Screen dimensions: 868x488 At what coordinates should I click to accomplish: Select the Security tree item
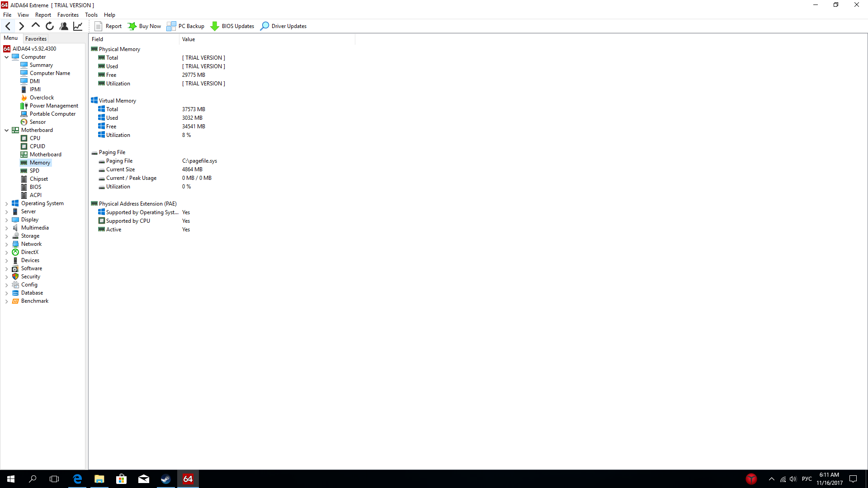click(x=30, y=277)
